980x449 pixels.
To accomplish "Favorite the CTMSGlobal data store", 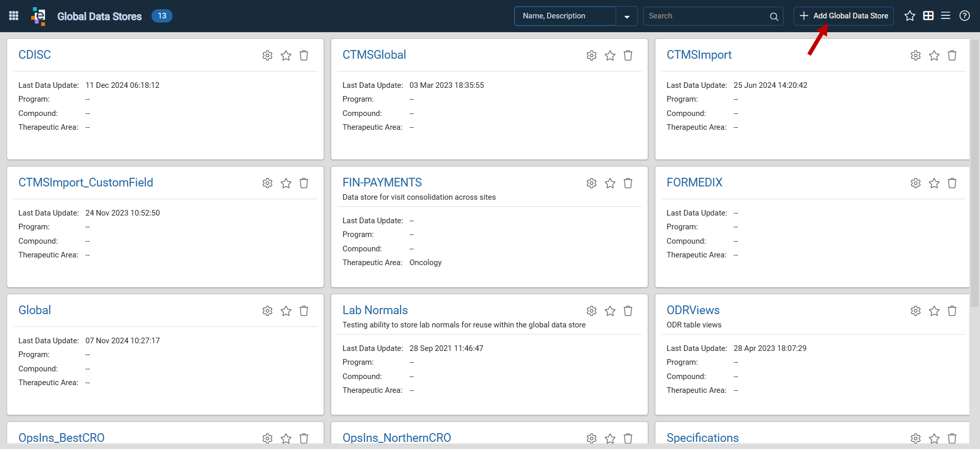I will click(610, 55).
